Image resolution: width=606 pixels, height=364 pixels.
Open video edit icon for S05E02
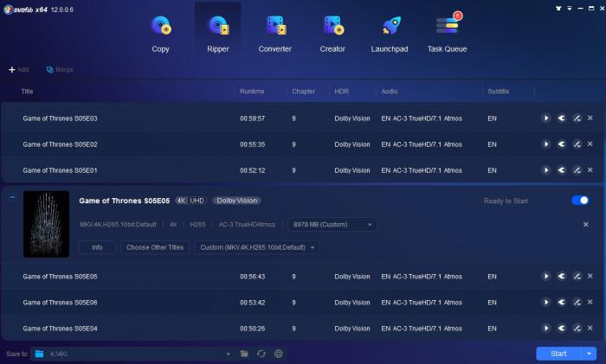577,144
